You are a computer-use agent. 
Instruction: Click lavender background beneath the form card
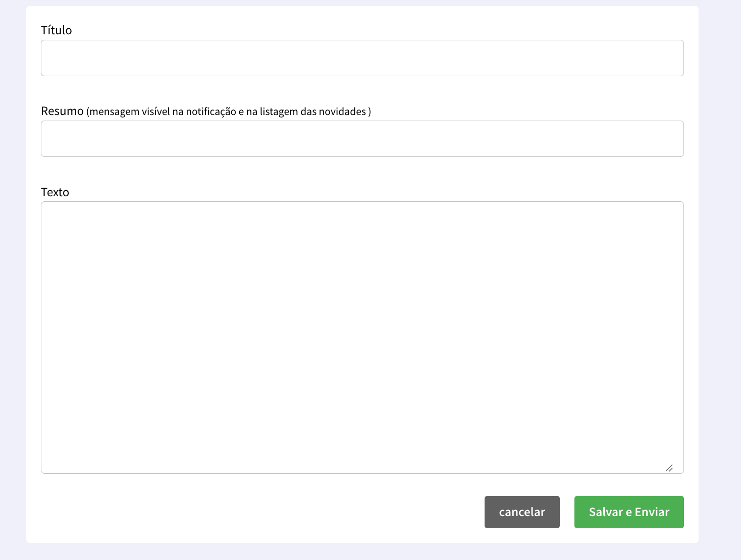click(x=362, y=552)
